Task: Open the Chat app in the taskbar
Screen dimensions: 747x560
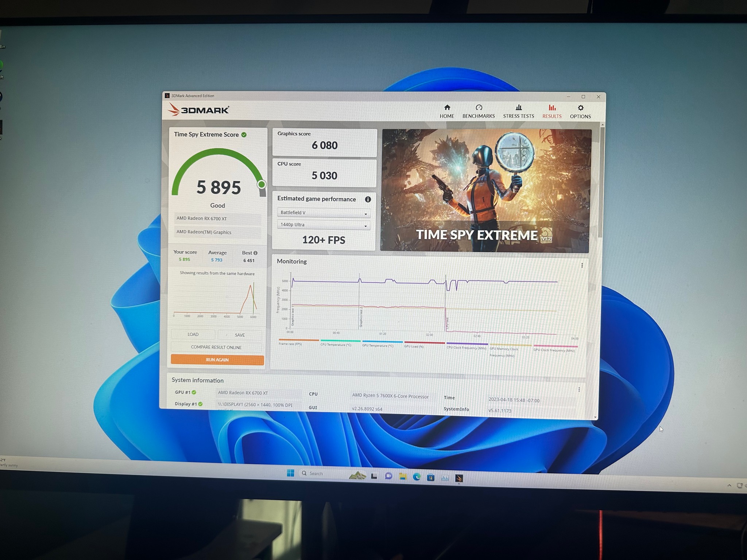Action: pyautogui.click(x=388, y=476)
